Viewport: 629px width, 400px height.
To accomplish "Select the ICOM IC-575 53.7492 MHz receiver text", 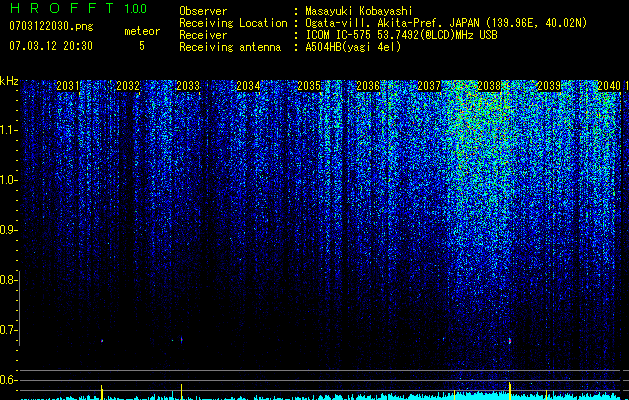I will [x=401, y=35].
